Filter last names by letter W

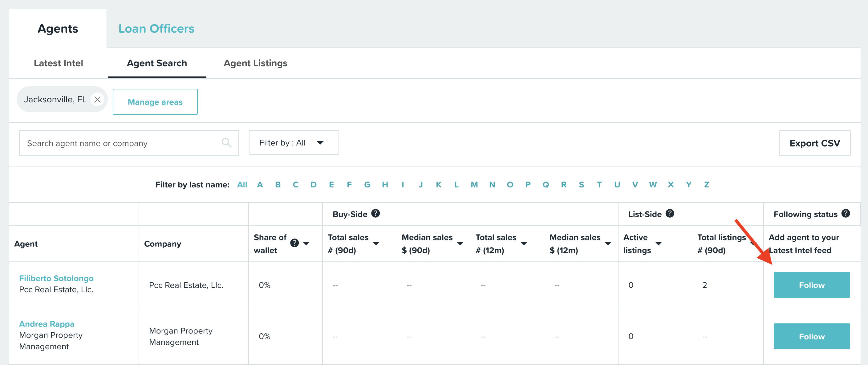(653, 185)
